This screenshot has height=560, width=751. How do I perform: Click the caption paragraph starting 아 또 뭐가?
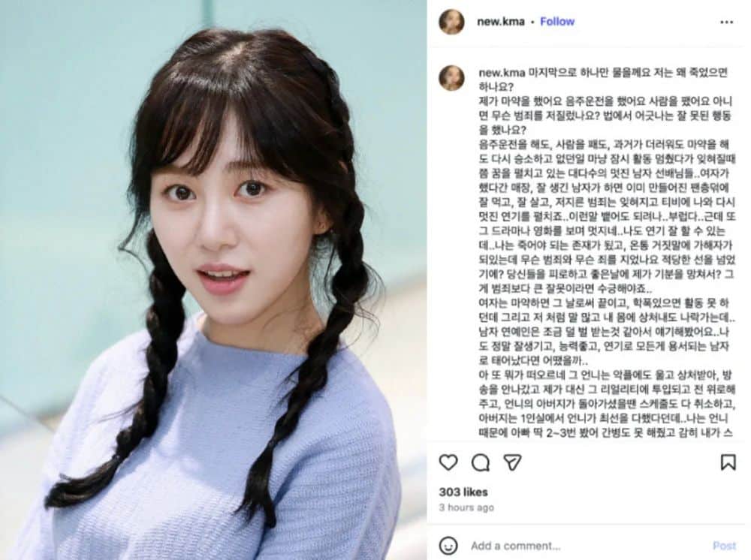point(607,404)
